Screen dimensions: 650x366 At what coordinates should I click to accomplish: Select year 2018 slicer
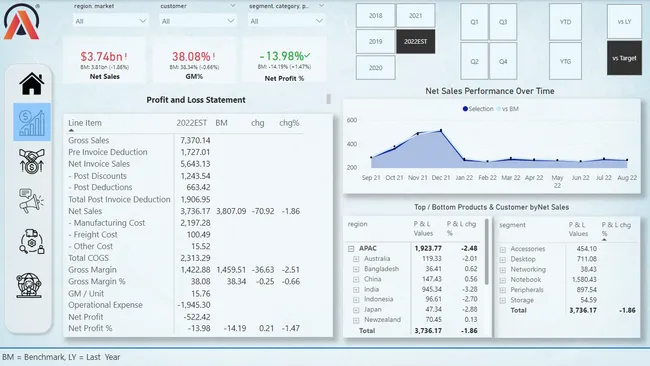[x=376, y=15]
